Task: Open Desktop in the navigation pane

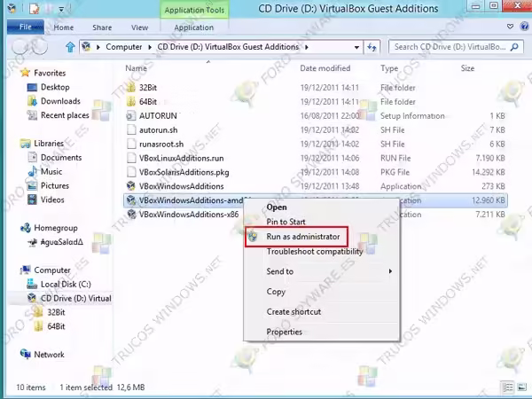Action: 55,87
